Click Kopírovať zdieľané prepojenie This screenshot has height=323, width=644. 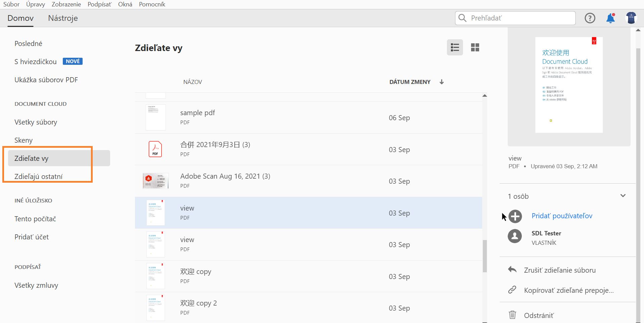pos(569,290)
